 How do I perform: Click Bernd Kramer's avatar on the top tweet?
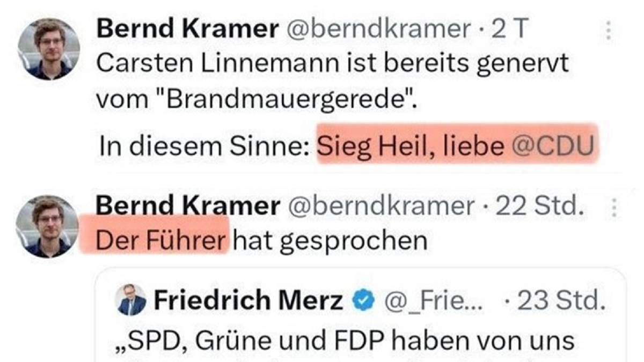click(x=49, y=49)
